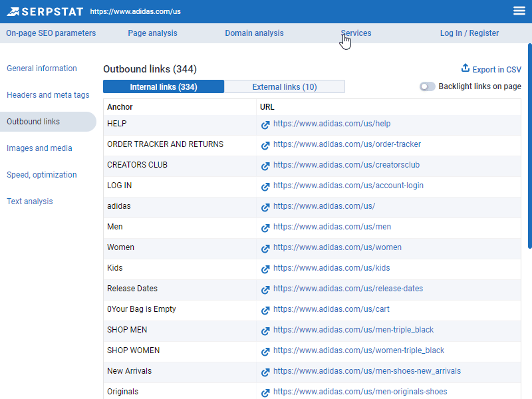Go to Headers and meta tags section
The height and width of the screenshot is (399, 532).
coord(48,95)
